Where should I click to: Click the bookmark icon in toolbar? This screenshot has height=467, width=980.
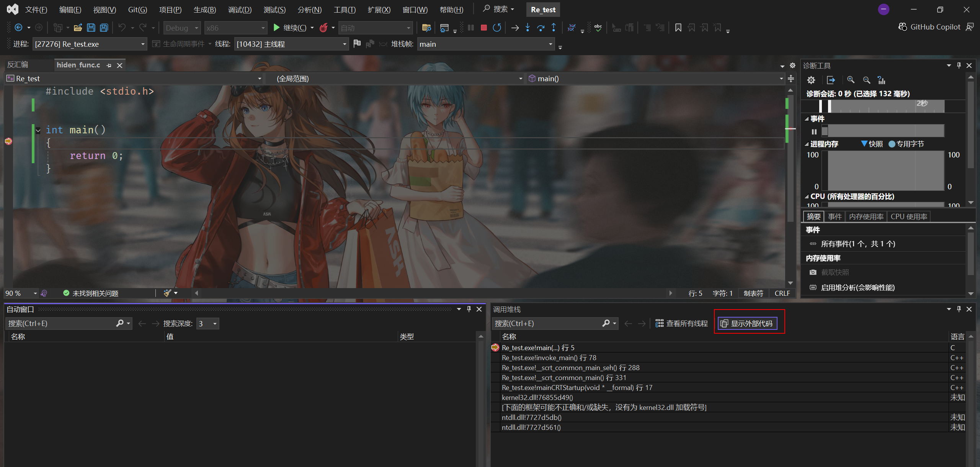(678, 28)
